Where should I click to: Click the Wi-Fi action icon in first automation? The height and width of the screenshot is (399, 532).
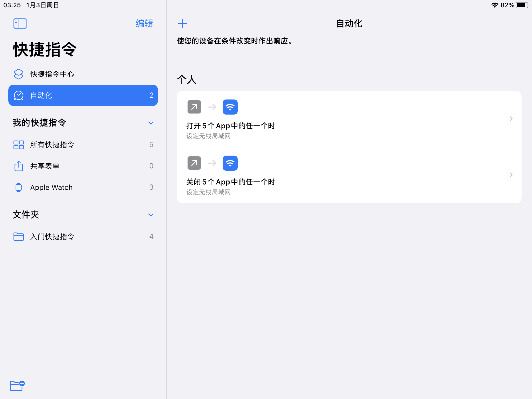pos(230,107)
